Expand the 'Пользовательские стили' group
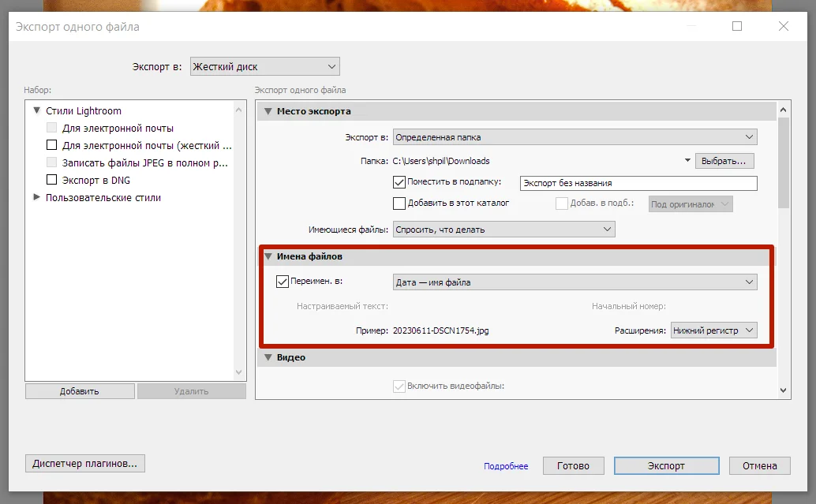The width and height of the screenshot is (816, 504). [x=37, y=197]
